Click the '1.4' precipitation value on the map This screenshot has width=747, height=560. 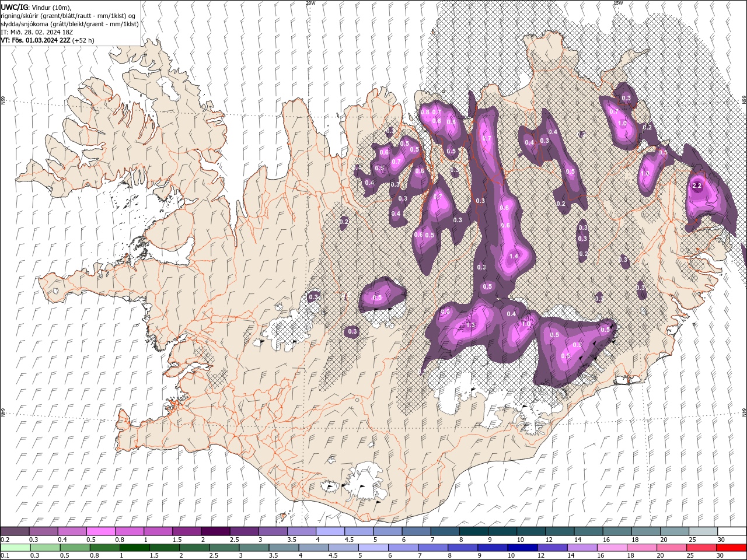pyautogui.click(x=514, y=256)
